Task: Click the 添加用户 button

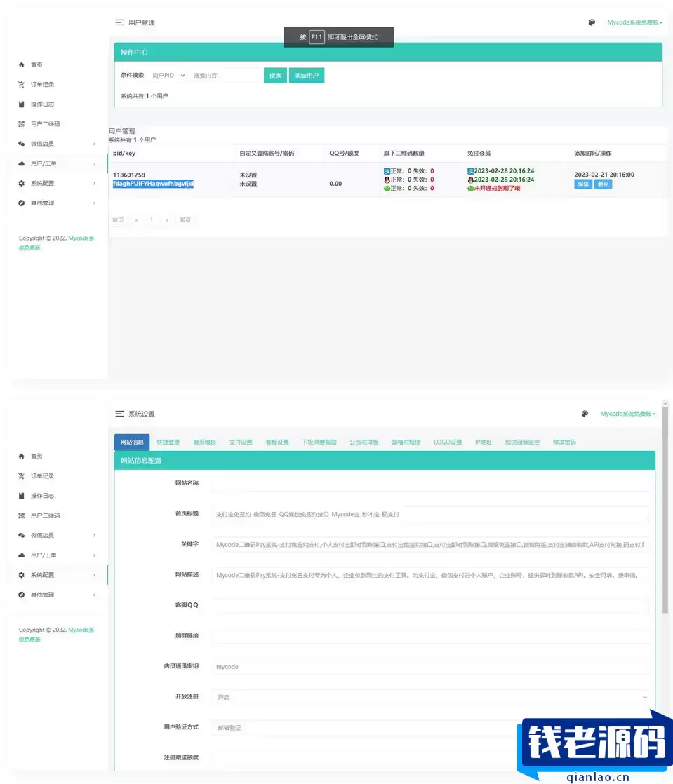Action: (306, 76)
